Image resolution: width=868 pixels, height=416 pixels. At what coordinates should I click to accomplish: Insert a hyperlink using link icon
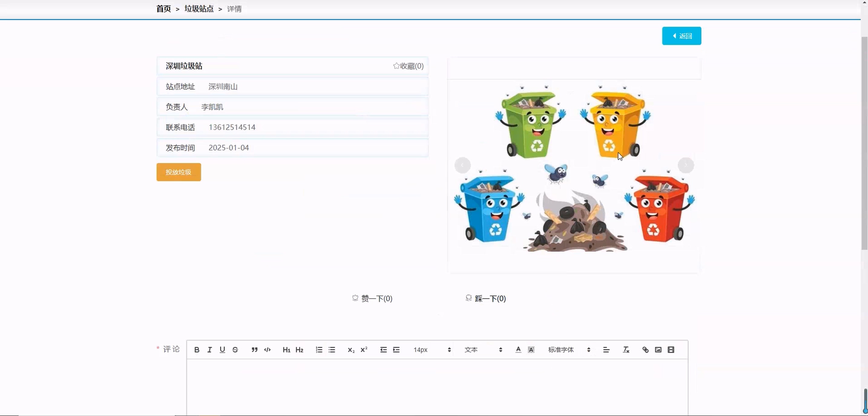645,350
